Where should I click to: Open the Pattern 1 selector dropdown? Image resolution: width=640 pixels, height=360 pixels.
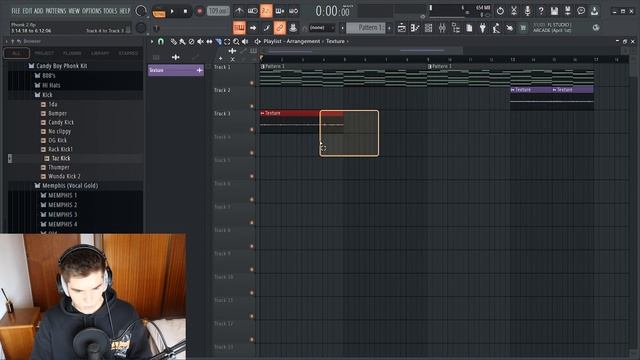point(366,28)
